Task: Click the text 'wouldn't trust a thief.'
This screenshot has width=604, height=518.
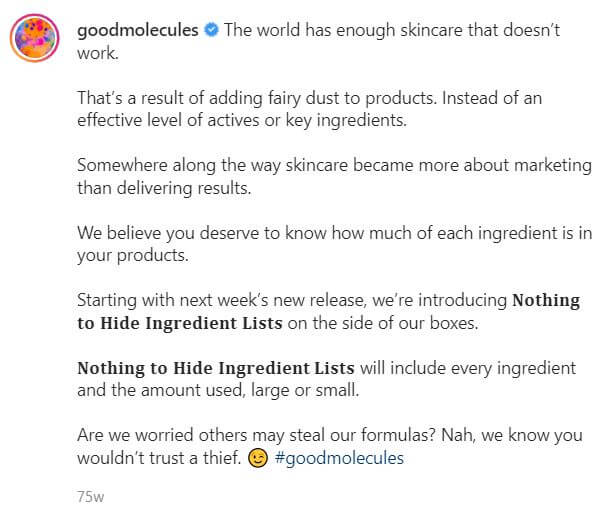Action: tap(159, 458)
